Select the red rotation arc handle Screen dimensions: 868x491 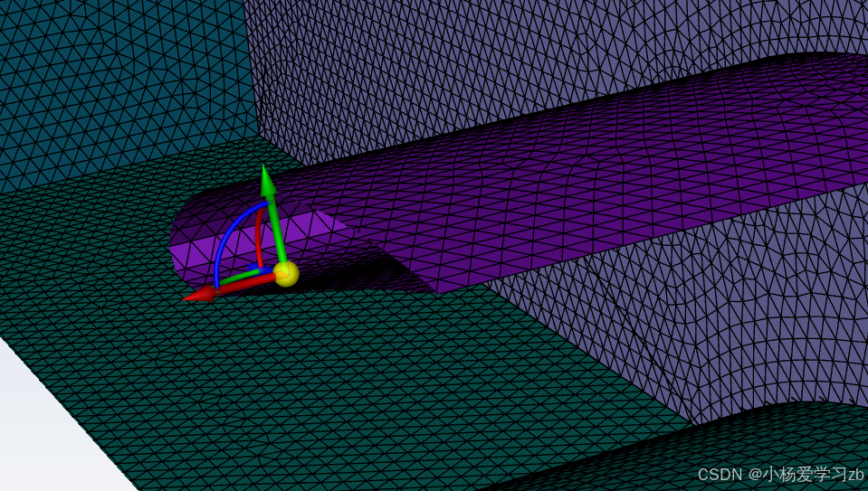coord(259,238)
